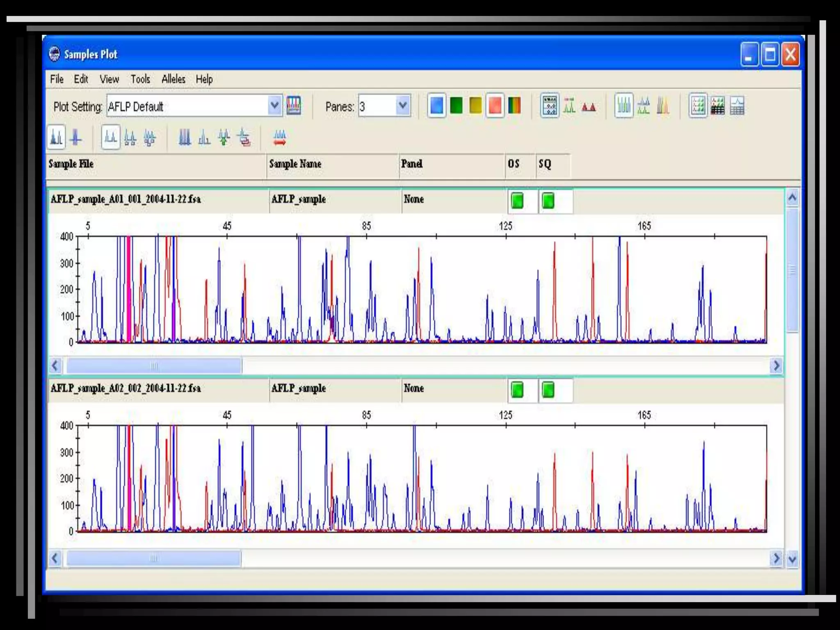Open the Tools menu
This screenshot has height=630, width=840.
click(x=140, y=79)
